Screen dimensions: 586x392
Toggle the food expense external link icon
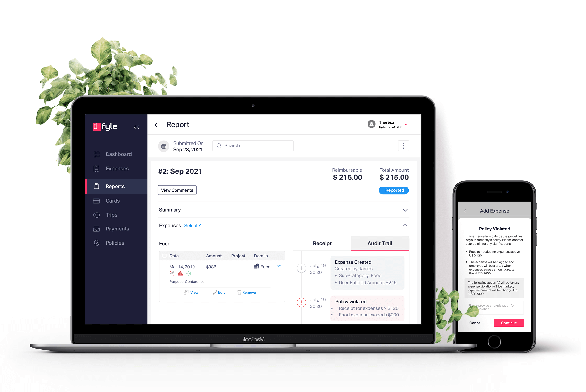(279, 266)
